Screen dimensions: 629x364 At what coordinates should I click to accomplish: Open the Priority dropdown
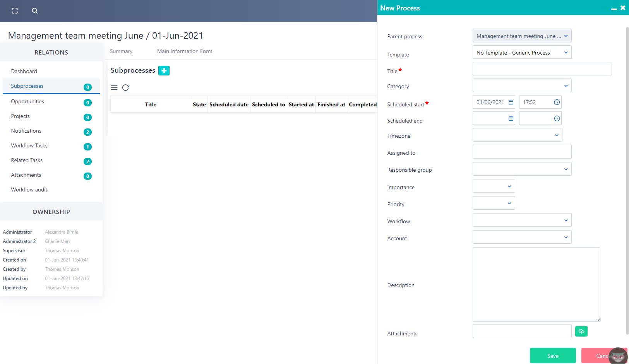[494, 203]
